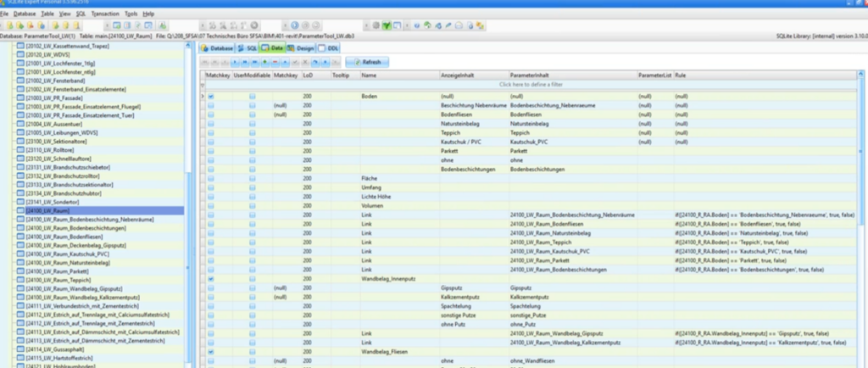Click the 'Click here to define a filter' row

tap(532, 85)
